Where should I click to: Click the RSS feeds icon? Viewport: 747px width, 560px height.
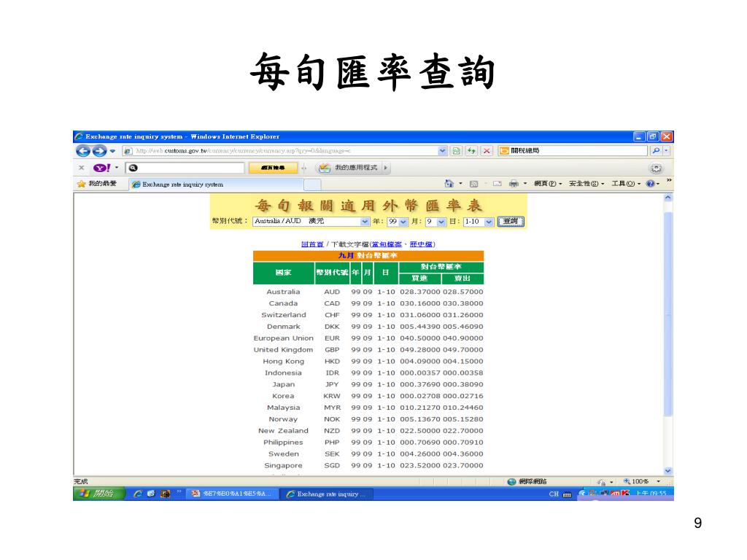[x=473, y=183]
